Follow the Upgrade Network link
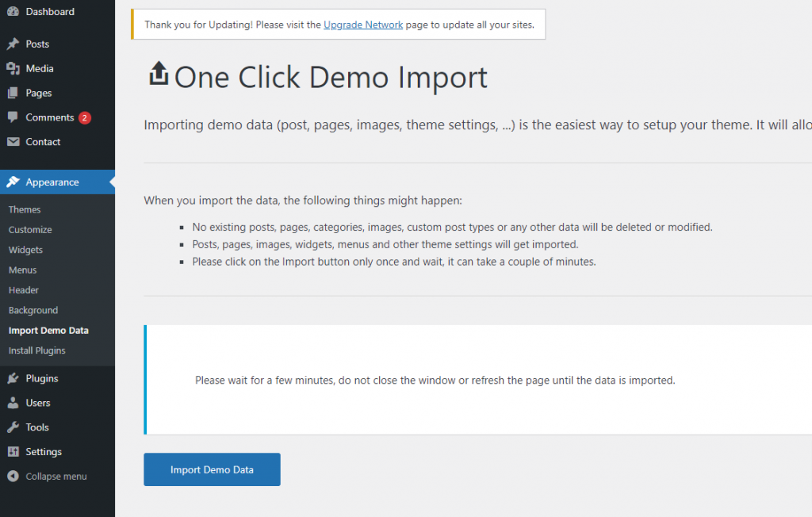The height and width of the screenshot is (517, 812). 363,25
